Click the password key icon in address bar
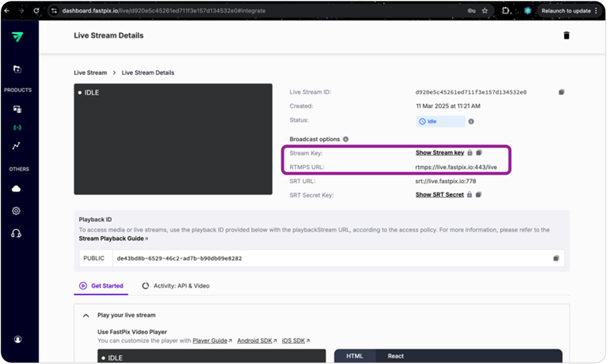Screen dimensions: 607x364 [x=471, y=11]
